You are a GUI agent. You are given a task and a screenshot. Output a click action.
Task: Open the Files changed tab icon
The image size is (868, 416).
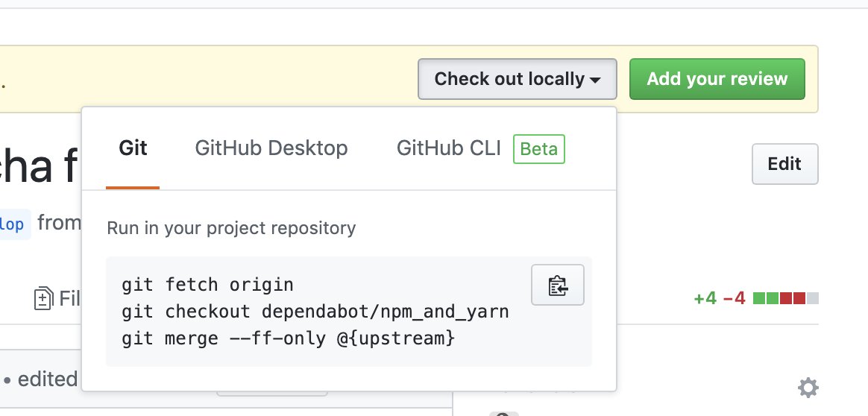pos(43,299)
